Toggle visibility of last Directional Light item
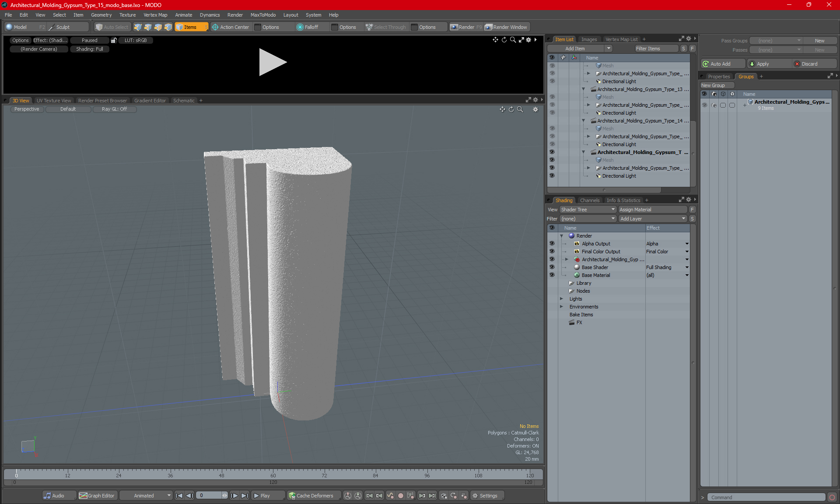The height and width of the screenshot is (504, 840). (x=552, y=176)
